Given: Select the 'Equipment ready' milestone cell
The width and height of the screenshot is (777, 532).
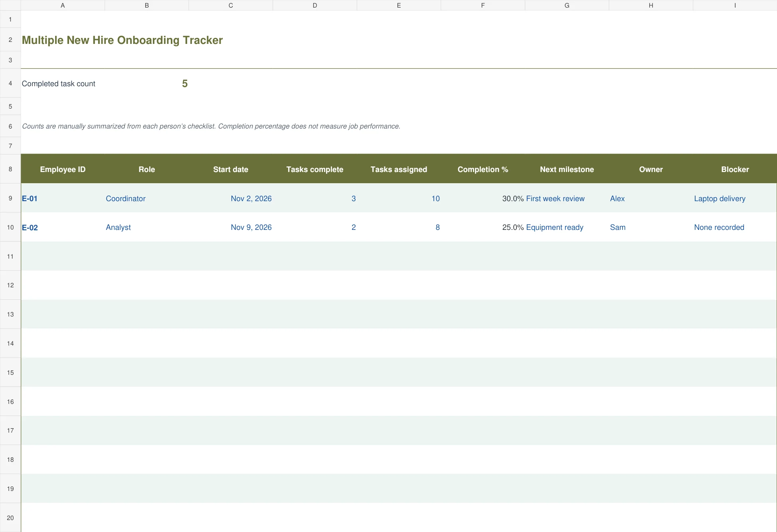Looking at the screenshot, I should [567, 227].
